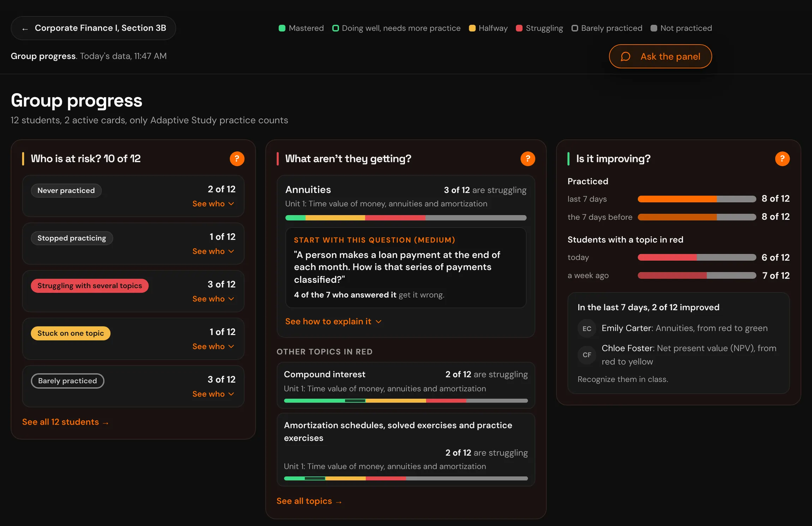Viewport: 812px width, 526px height.
Task: Click the Annuities topic title
Action: [x=308, y=190]
